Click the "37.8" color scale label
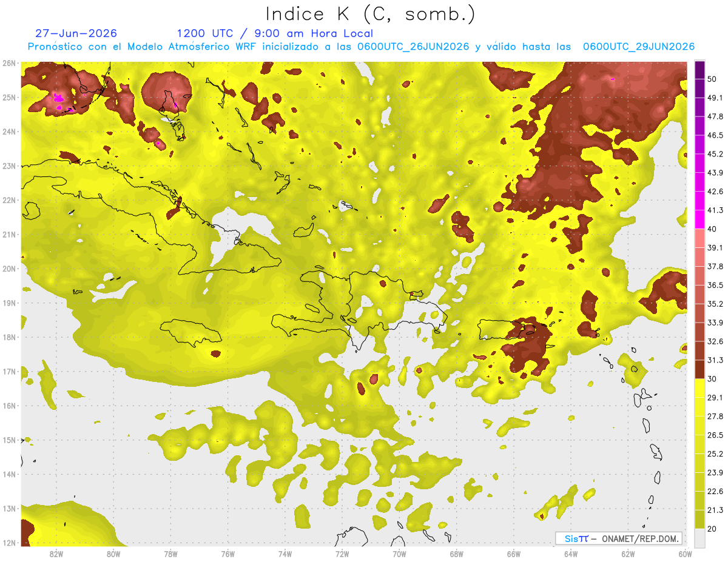728x562 pixels. (x=715, y=266)
